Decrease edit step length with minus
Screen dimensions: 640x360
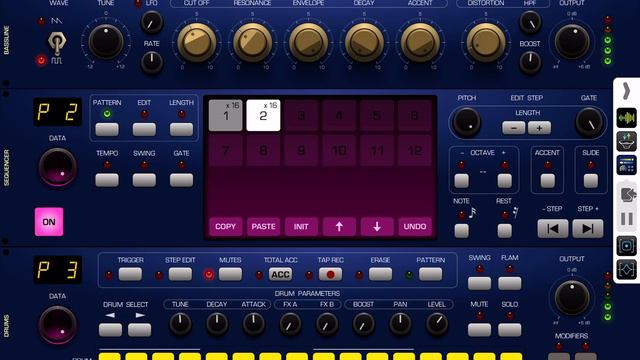pyautogui.click(x=513, y=128)
